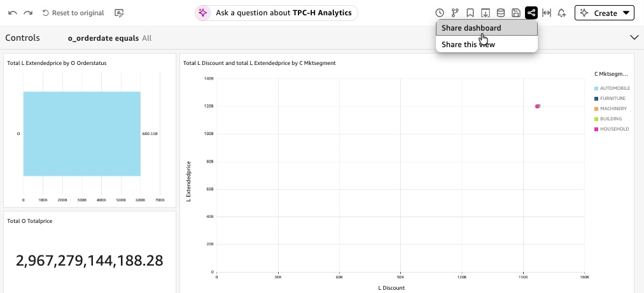This screenshot has height=293, width=644.
Task: Open the recent history clock icon
Action: click(440, 13)
